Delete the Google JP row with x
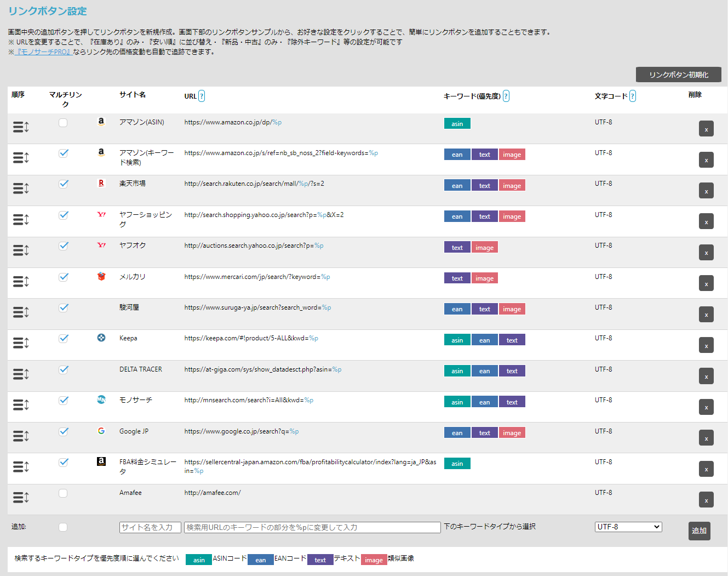Viewport: 728px width, 576px height. coord(706,438)
